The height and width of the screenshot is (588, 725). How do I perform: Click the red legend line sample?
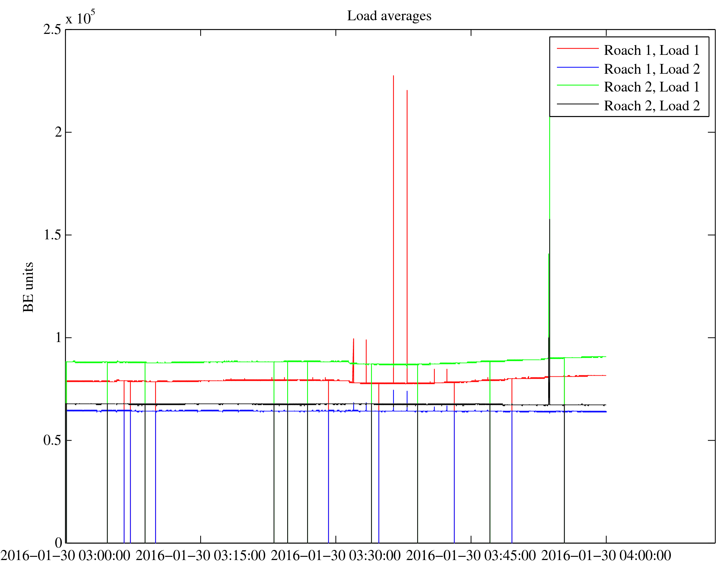click(578, 49)
